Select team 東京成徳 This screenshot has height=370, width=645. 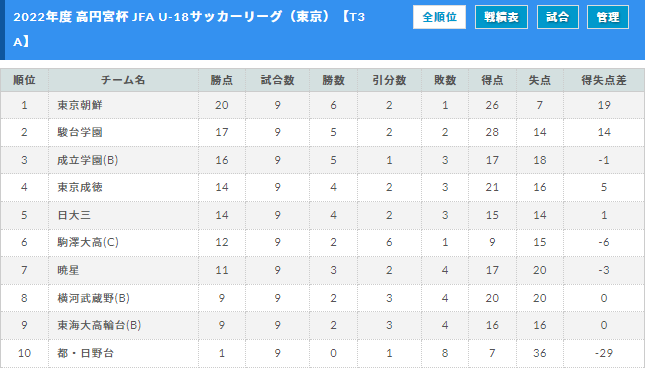pos(80,187)
